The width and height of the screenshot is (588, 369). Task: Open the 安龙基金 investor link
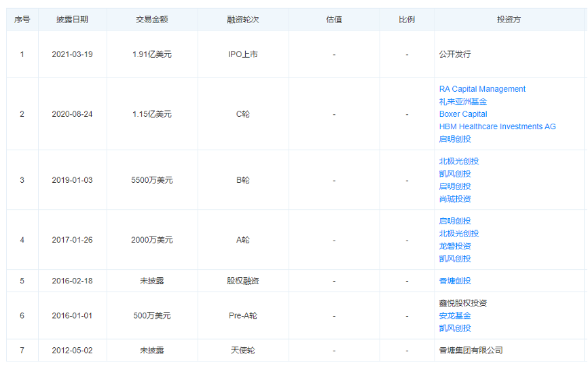click(455, 315)
